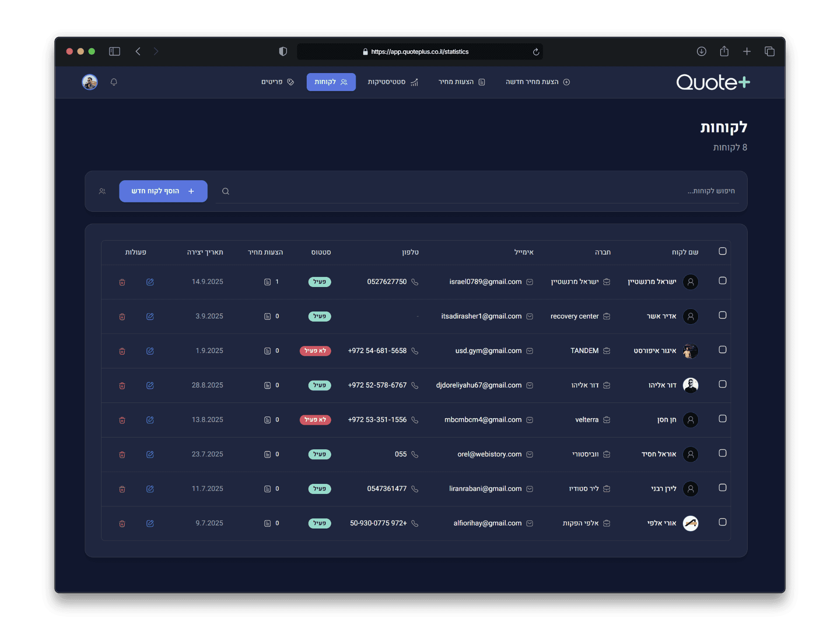Click the users icon beside add button
Image resolution: width=840 pixels, height=630 pixels.
(x=102, y=191)
